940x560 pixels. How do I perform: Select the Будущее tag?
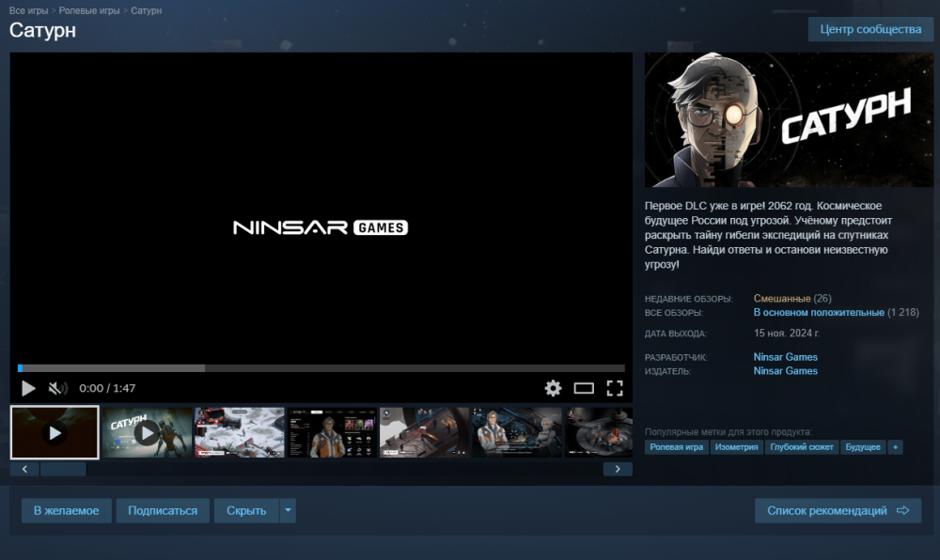click(x=863, y=447)
